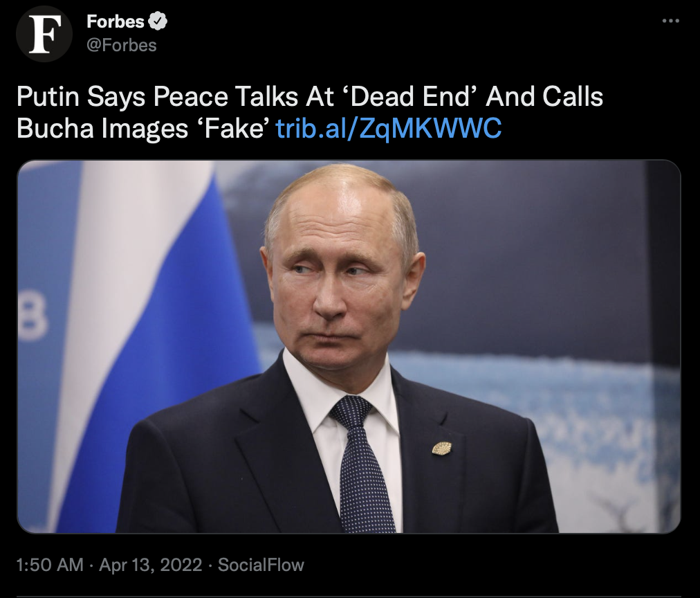Image resolution: width=700 pixels, height=598 pixels.
Task: Open the attached photo preview
Action: 349,347
